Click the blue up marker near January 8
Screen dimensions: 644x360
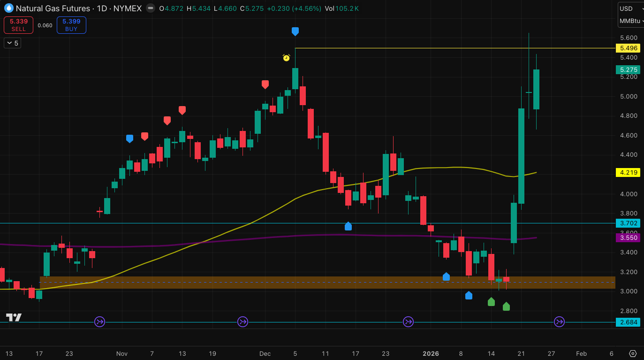469,295
